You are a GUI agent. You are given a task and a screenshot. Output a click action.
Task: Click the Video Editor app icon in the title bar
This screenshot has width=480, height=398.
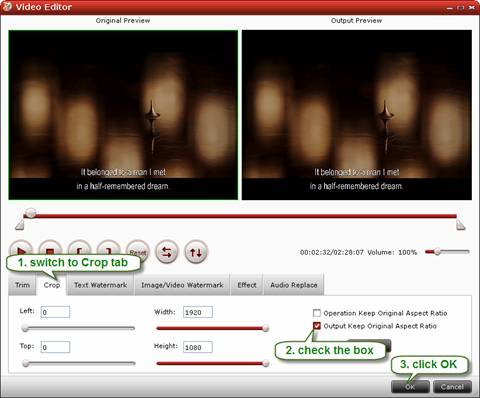(x=7, y=7)
